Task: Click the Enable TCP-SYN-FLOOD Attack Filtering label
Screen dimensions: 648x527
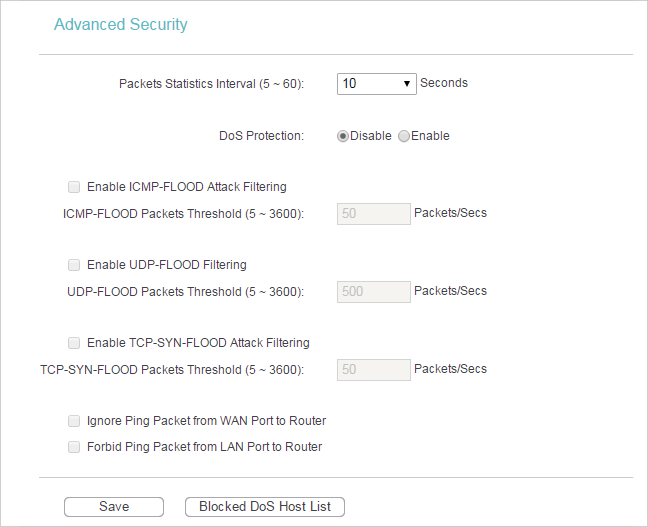Action: [198, 343]
